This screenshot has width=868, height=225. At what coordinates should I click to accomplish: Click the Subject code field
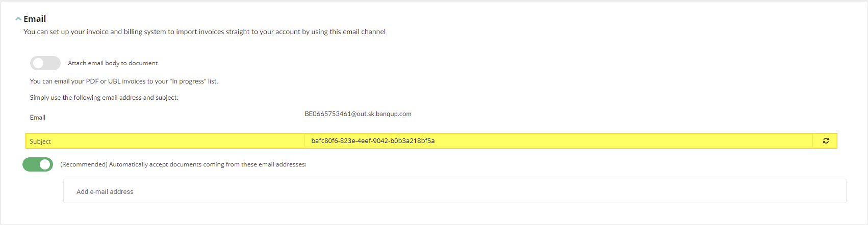pos(558,141)
